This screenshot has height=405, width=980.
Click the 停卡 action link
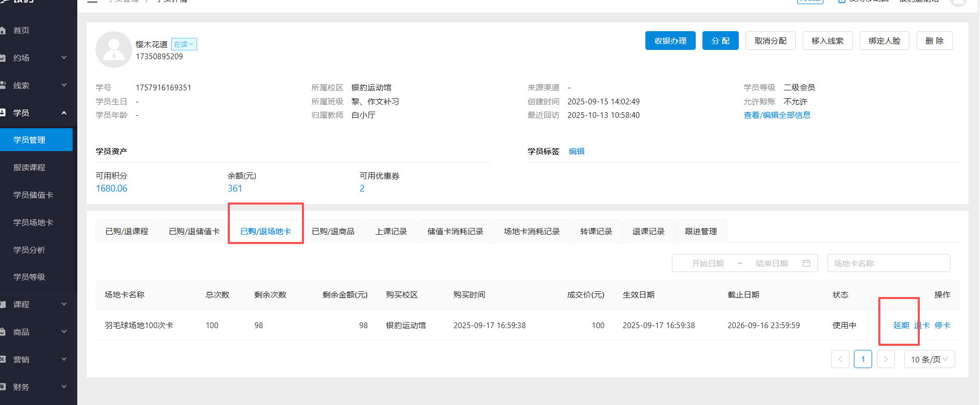[x=943, y=326]
